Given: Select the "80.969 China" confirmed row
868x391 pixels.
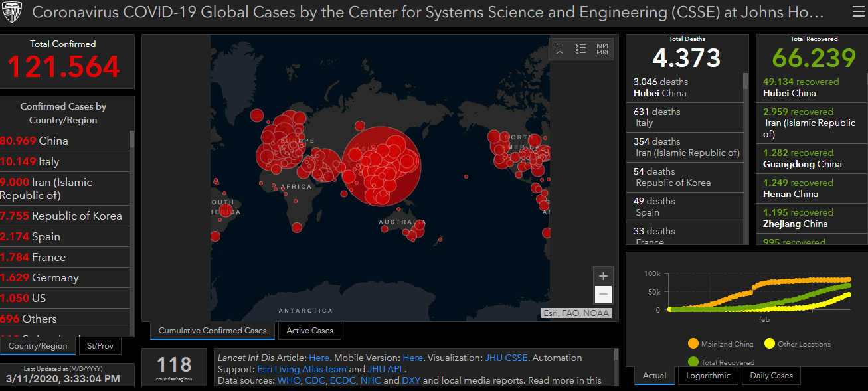Looking at the screenshot, I should pyautogui.click(x=64, y=141).
